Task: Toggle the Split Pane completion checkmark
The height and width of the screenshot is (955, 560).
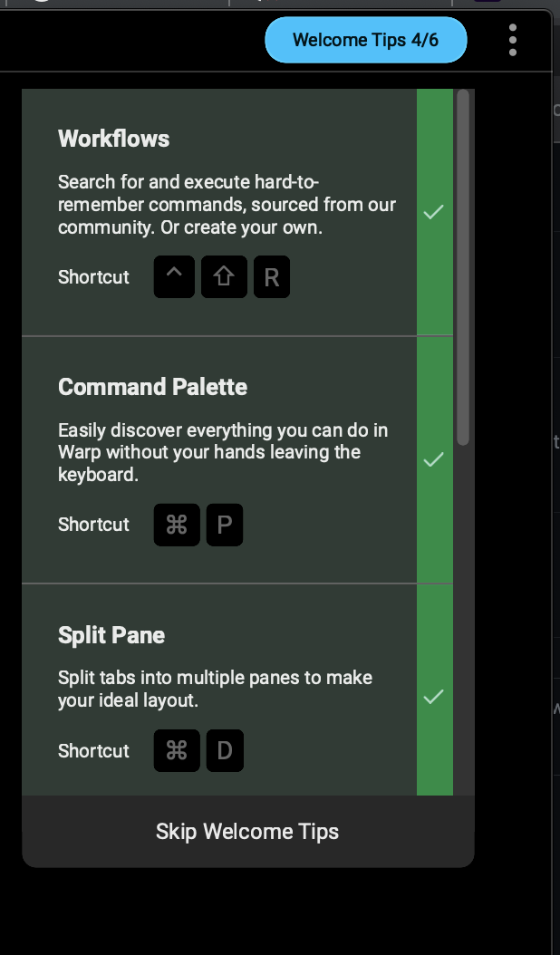Action: [434, 697]
